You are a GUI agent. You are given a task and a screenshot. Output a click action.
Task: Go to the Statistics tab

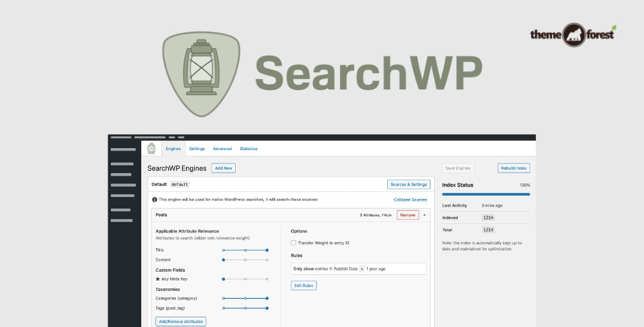249,149
